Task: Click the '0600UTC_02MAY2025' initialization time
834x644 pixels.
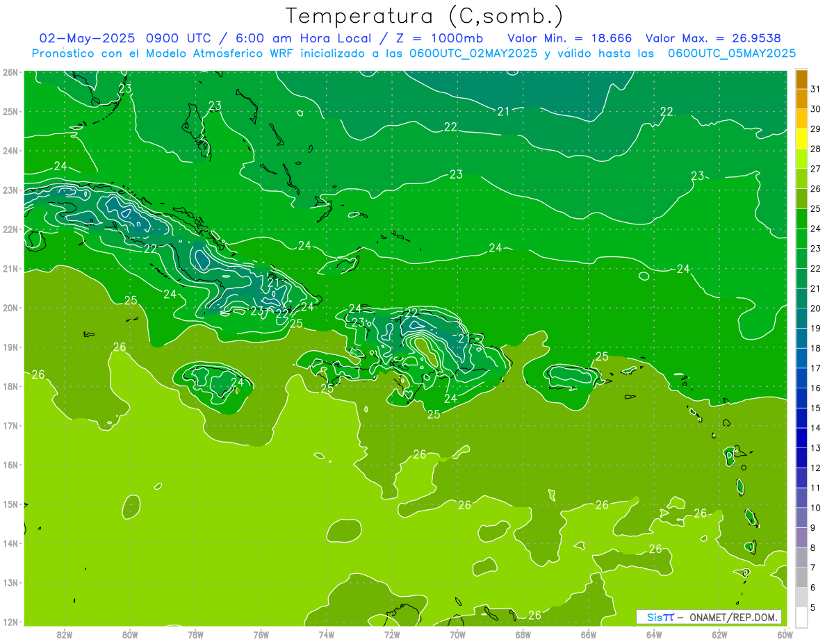Action: pyautogui.click(x=473, y=53)
